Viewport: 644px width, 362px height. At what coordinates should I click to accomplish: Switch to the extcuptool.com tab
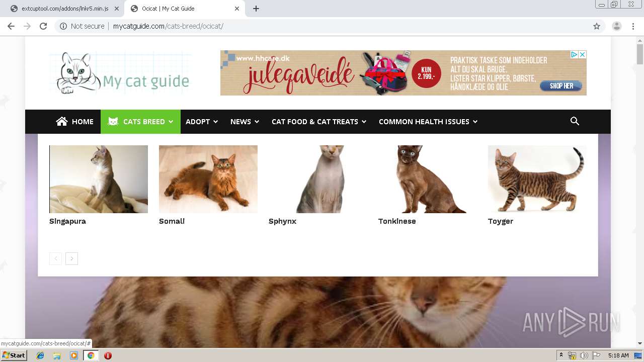click(x=65, y=9)
